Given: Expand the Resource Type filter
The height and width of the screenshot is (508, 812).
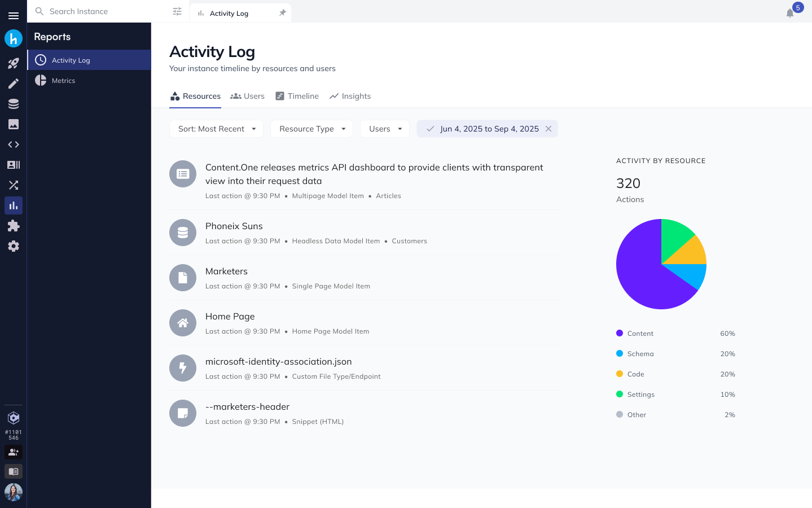Looking at the screenshot, I should click(311, 129).
